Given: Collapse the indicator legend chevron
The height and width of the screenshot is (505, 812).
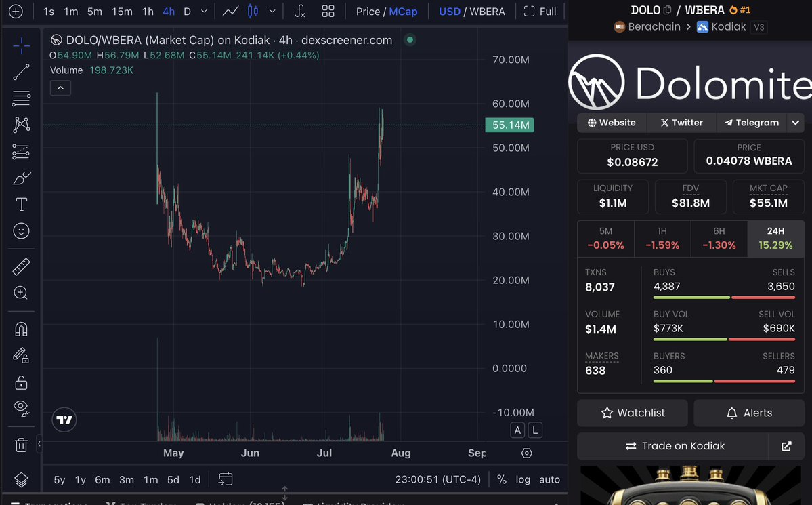Looking at the screenshot, I should click(60, 88).
